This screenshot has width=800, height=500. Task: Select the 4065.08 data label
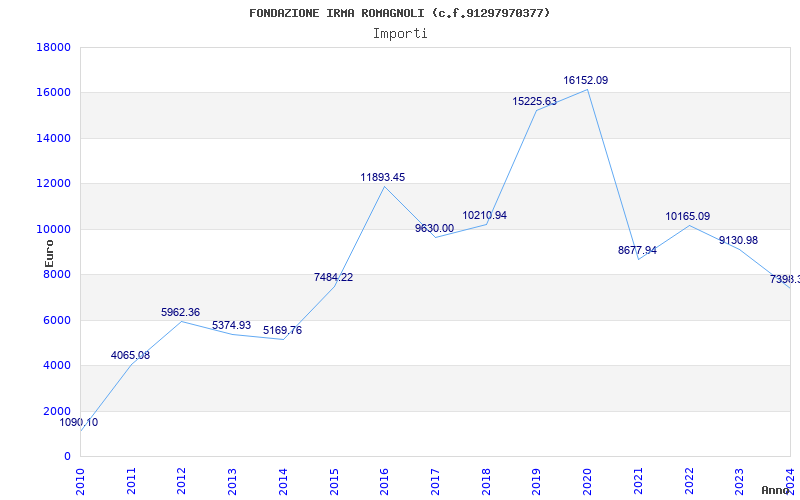131,356
